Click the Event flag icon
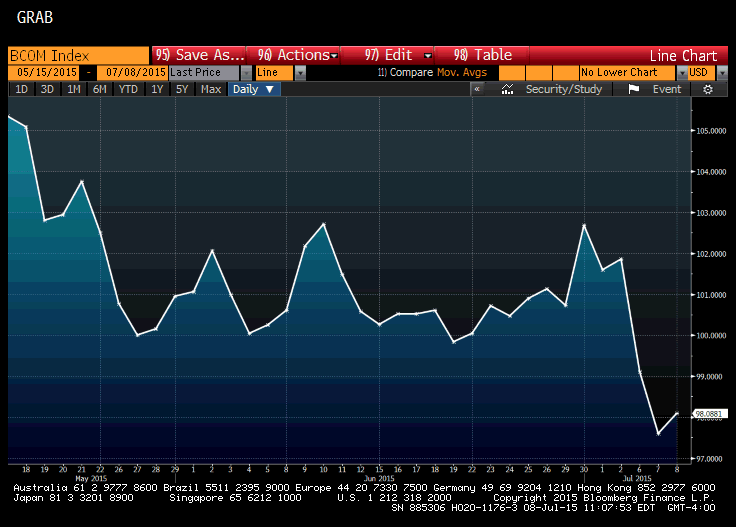736x527 pixels. pos(634,89)
